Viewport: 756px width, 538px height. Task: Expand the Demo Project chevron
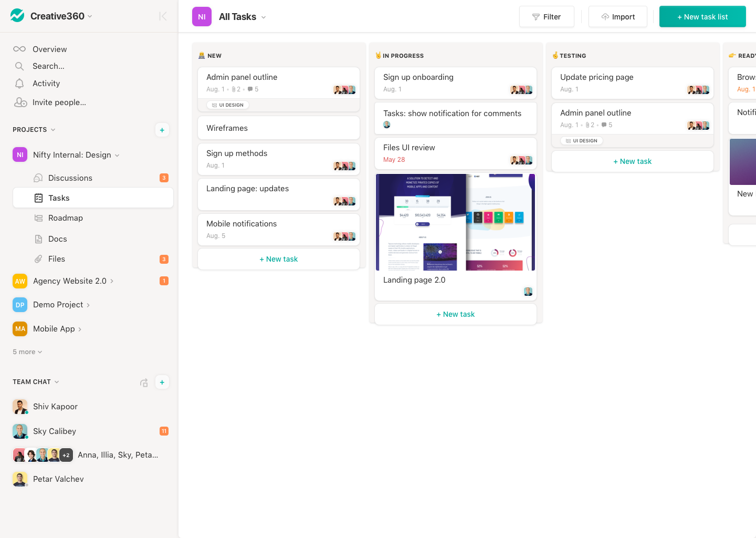88,305
